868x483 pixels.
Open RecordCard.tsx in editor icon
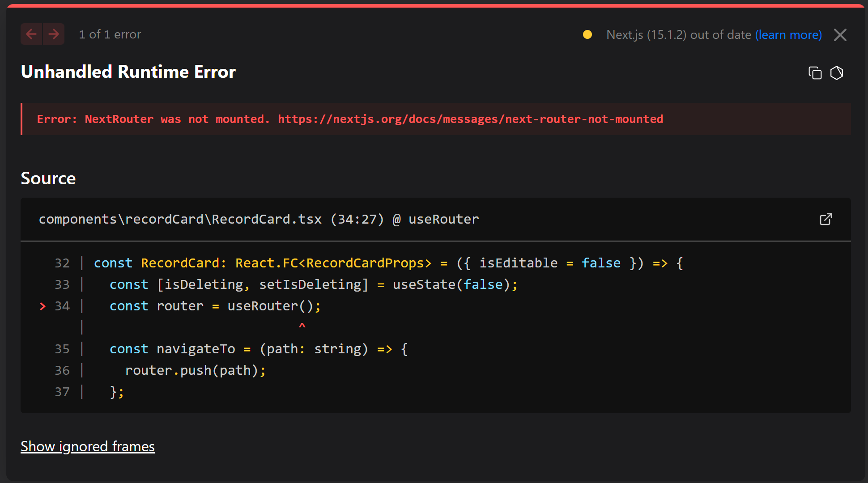coord(825,219)
